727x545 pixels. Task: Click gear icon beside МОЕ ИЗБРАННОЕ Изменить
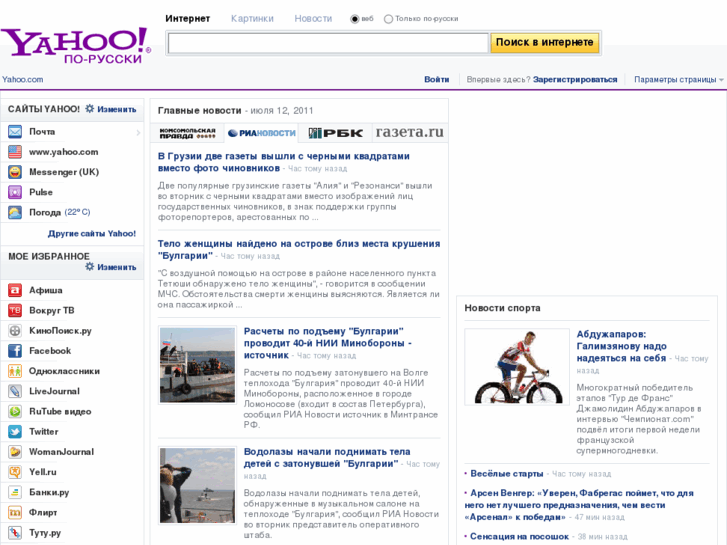click(x=89, y=266)
